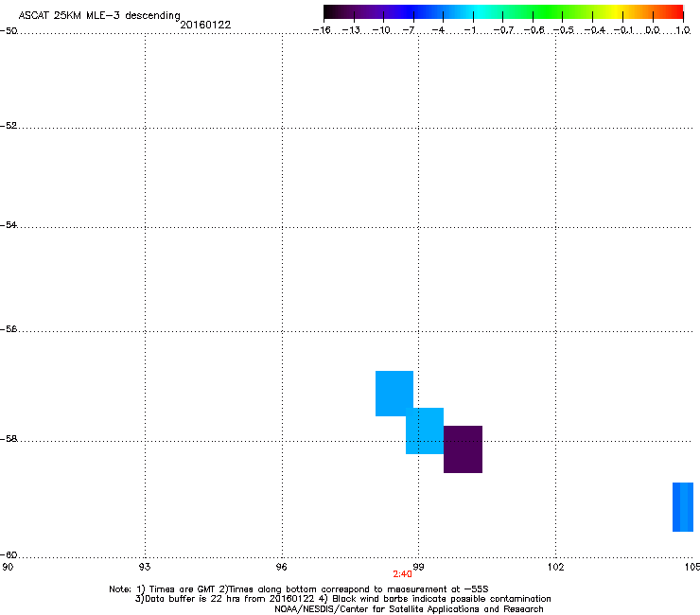Viewport: 700px width, 615px height.
Task: Click the date label 20160122 in the title
Action: point(205,25)
